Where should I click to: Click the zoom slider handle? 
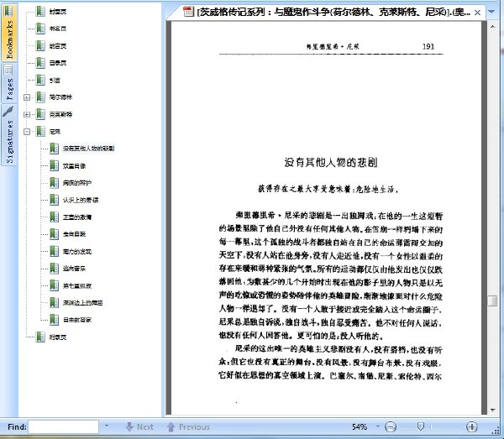pyautogui.click(x=421, y=426)
